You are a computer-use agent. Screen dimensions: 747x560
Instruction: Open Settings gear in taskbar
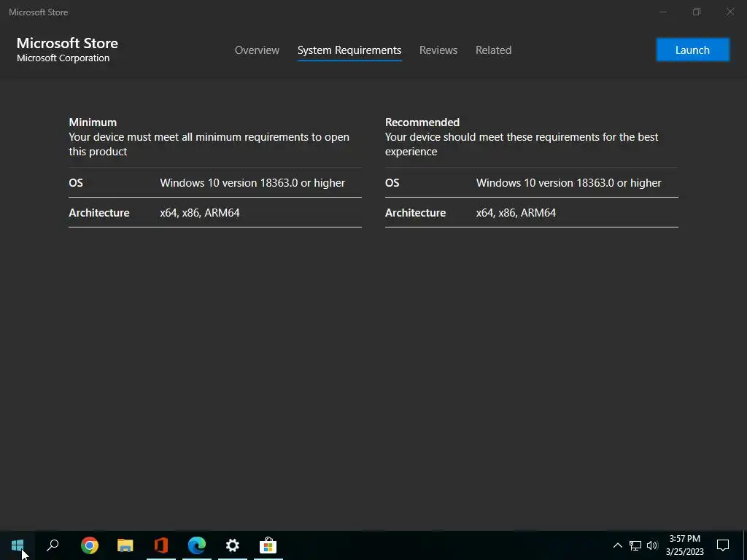click(x=233, y=545)
